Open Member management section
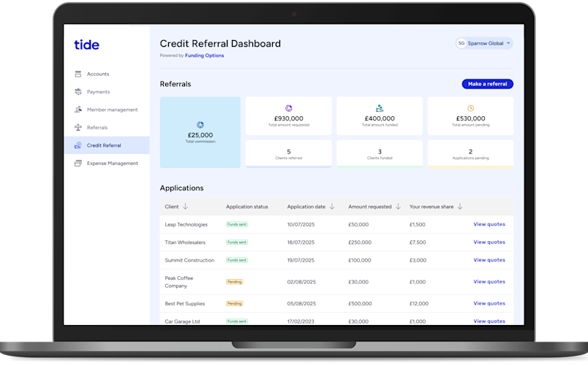The width and height of the screenshot is (588, 366). click(107, 110)
